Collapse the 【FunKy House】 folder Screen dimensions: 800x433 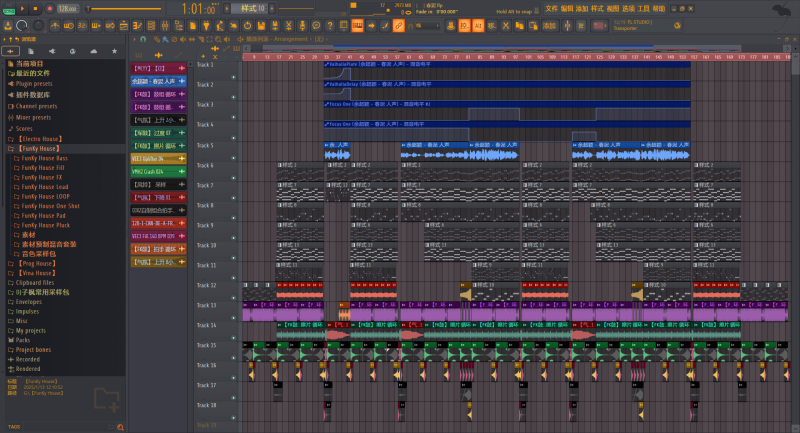point(40,148)
